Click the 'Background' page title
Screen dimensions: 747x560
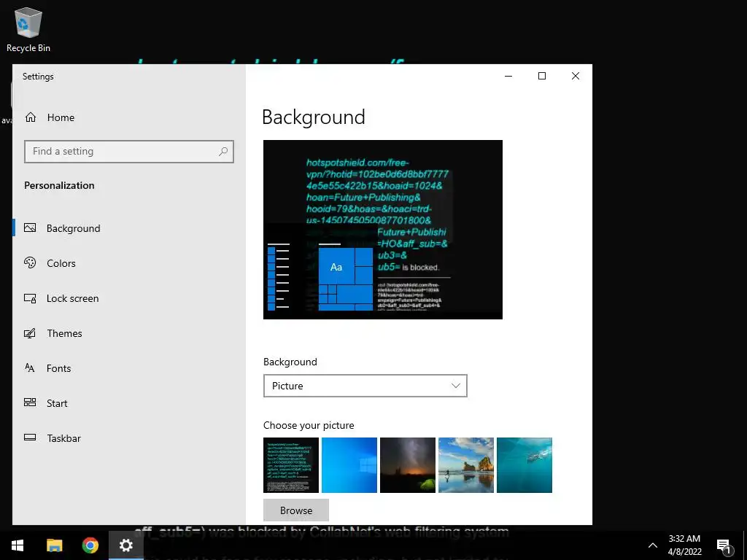point(314,117)
